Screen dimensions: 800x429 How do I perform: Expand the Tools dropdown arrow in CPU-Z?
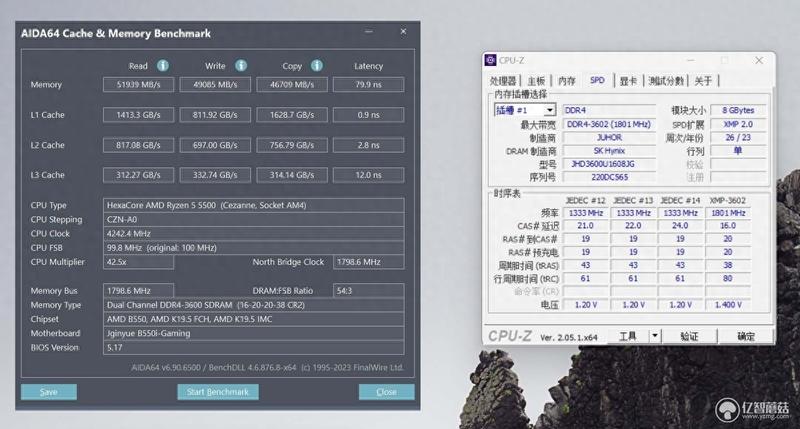click(x=655, y=336)
